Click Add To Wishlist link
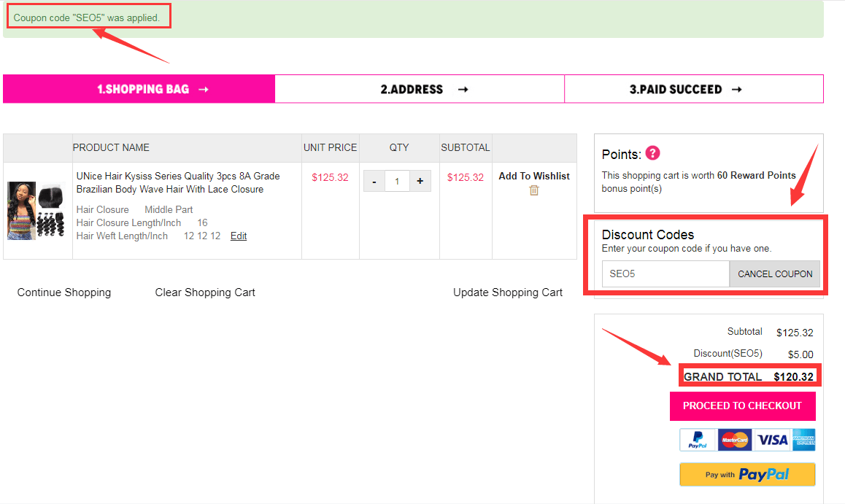 pyautogui.click(x=534, y=176)
